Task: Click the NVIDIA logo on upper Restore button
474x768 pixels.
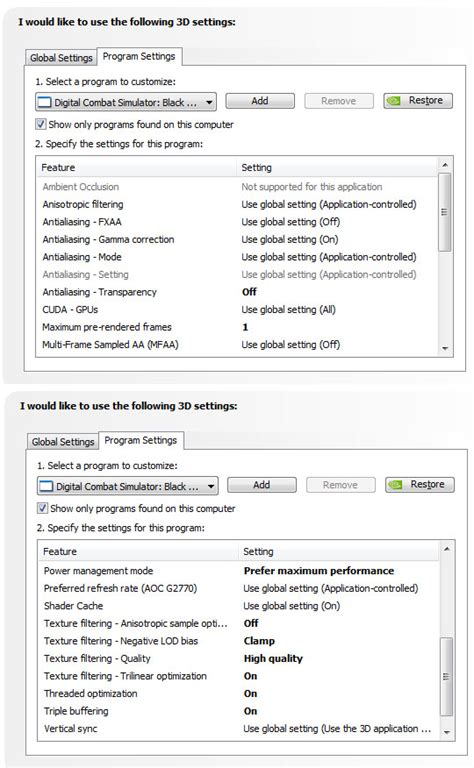Action: click(393, 101)
